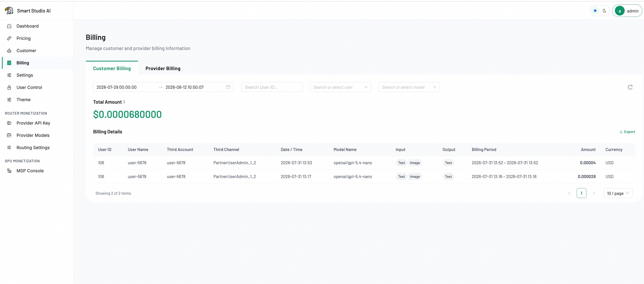The image size is (644, 284).
Task: Click the MSP Console tree icon
Action: 9,171
